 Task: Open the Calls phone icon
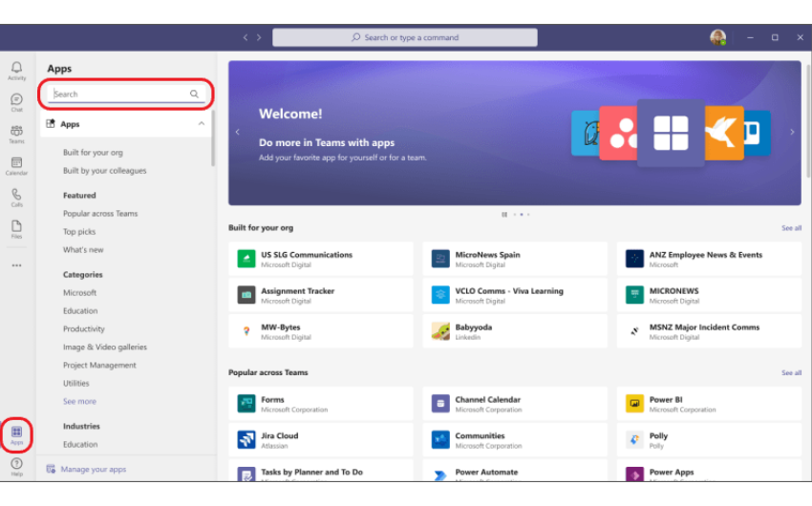pyautogui.click(x=16, y=197)
